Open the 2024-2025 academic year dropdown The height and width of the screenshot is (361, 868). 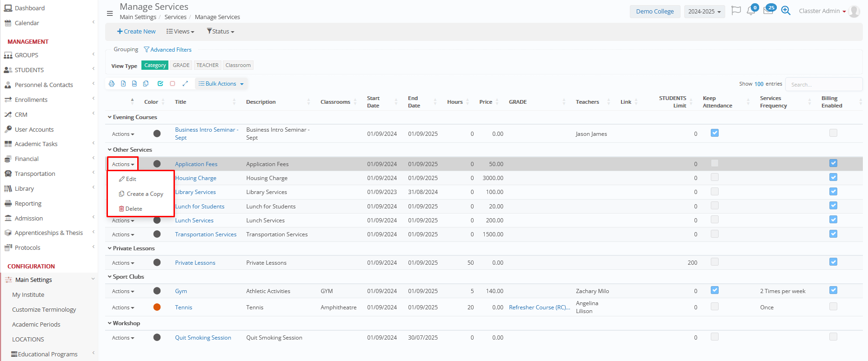[x=704, y=12]
